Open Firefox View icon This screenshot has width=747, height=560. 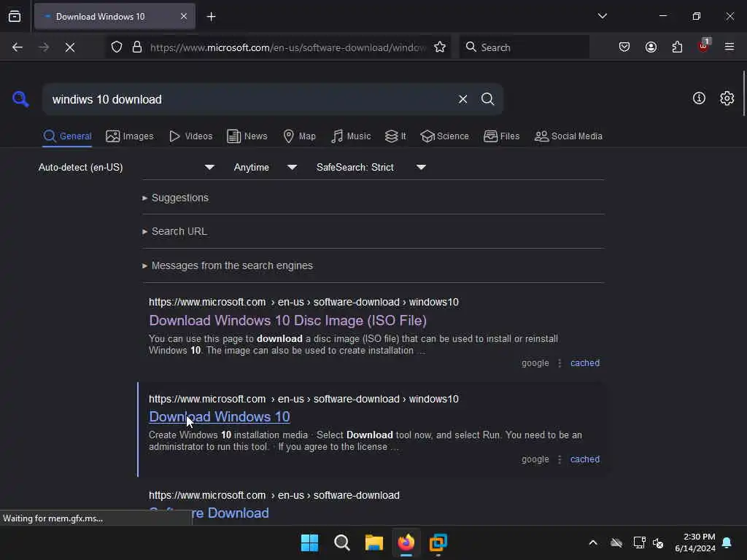pos(15,17)
